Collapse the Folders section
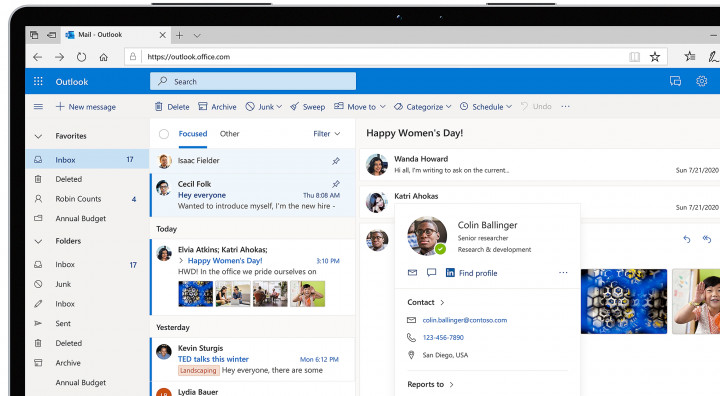Viewport: 720px width, 396px height. (x=39, y=241)
